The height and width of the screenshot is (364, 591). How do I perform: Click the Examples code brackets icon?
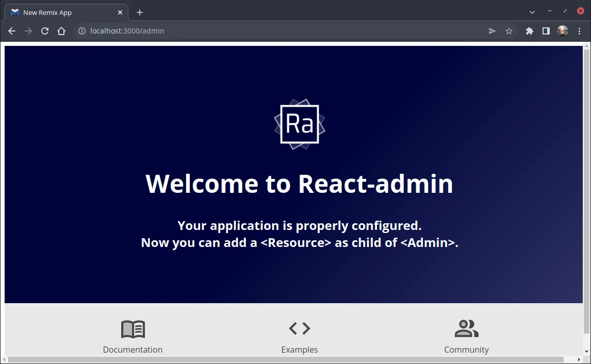point(299,328)
